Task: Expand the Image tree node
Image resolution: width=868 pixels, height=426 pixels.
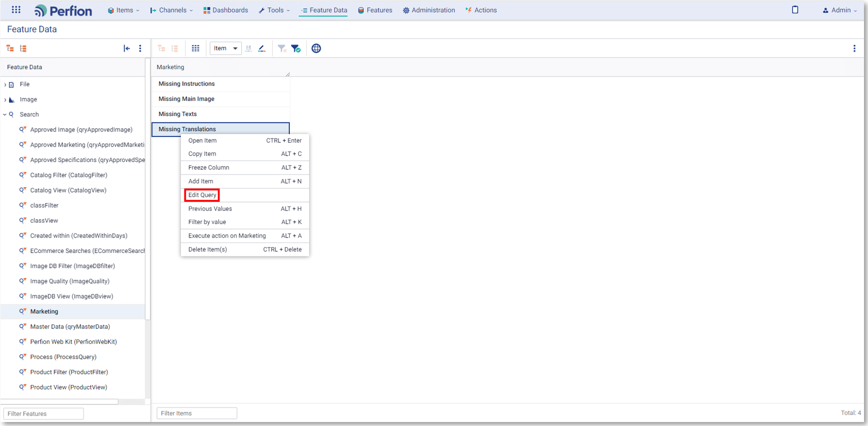Action: (5, 99)
